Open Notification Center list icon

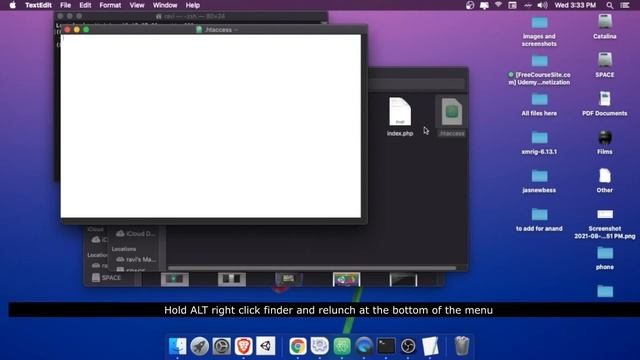625,5
